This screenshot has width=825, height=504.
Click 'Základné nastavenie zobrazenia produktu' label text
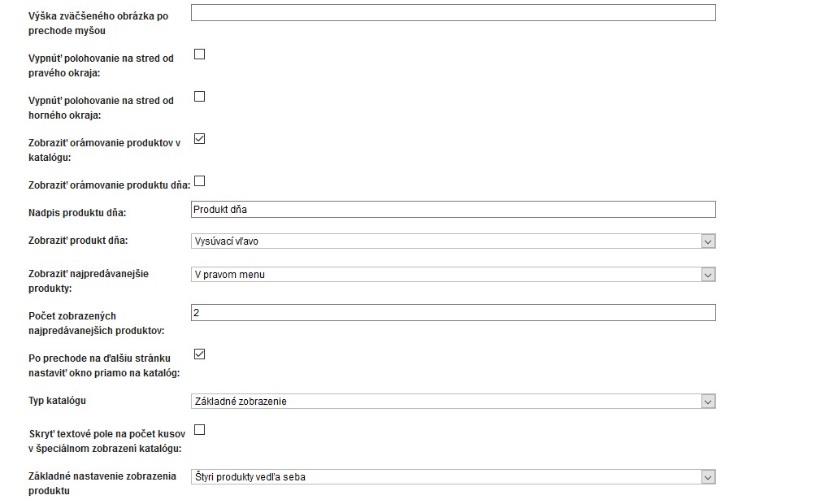tap(102, 484)
